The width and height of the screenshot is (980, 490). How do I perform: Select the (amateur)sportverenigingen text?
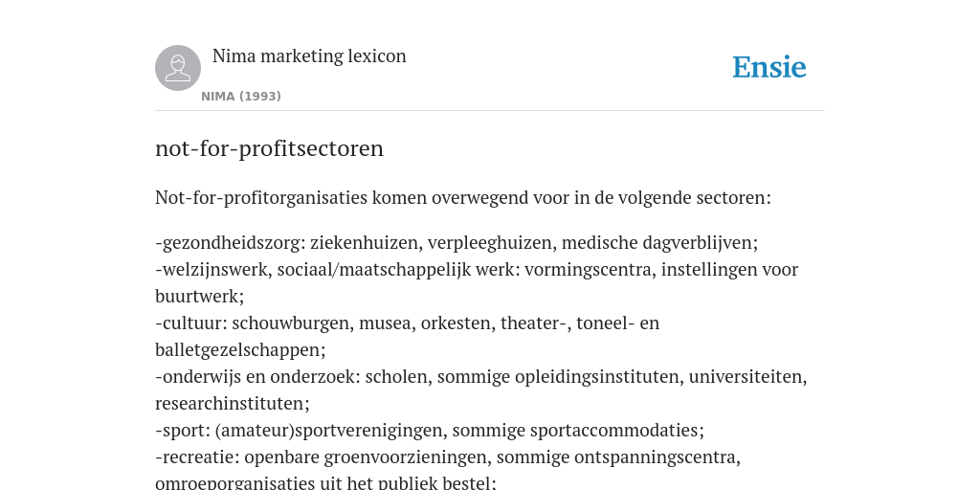pos(329,431)
